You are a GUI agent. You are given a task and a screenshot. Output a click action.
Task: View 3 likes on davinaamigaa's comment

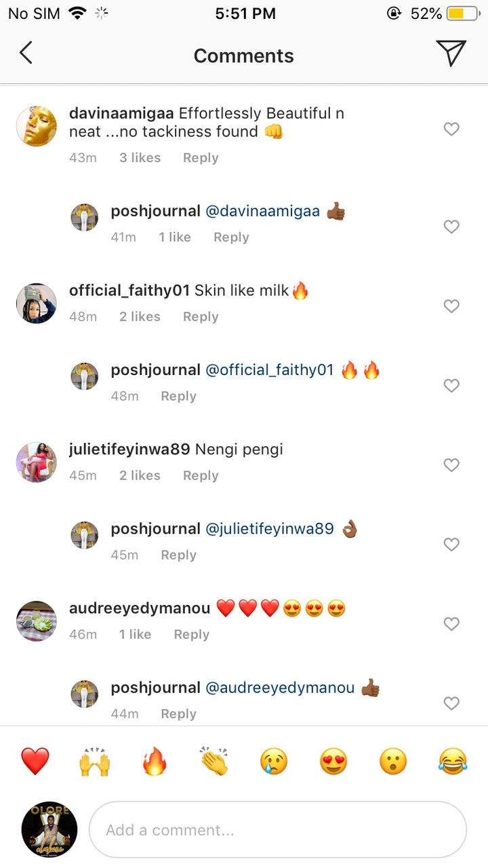click(x=140, y=158)
